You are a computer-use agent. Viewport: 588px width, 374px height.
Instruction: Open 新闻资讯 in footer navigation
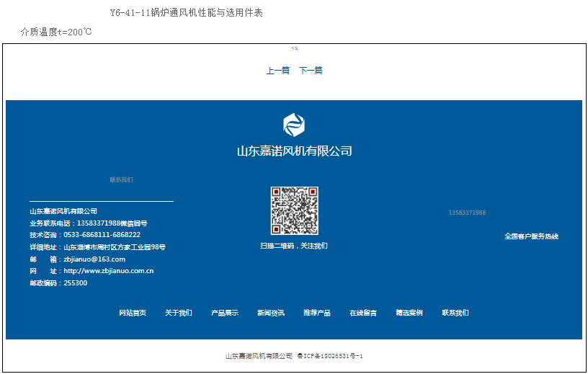[x=271, y=313]
